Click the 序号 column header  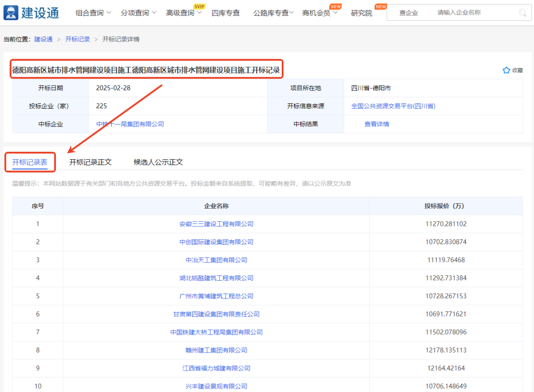click(x=38, y=206)
